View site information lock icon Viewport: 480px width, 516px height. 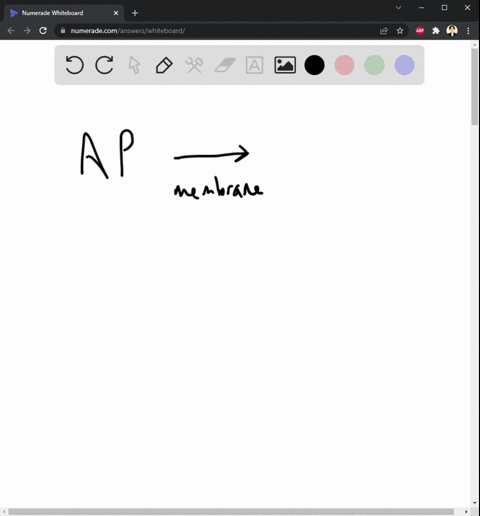pyautogui.click(x=63, y=31)
